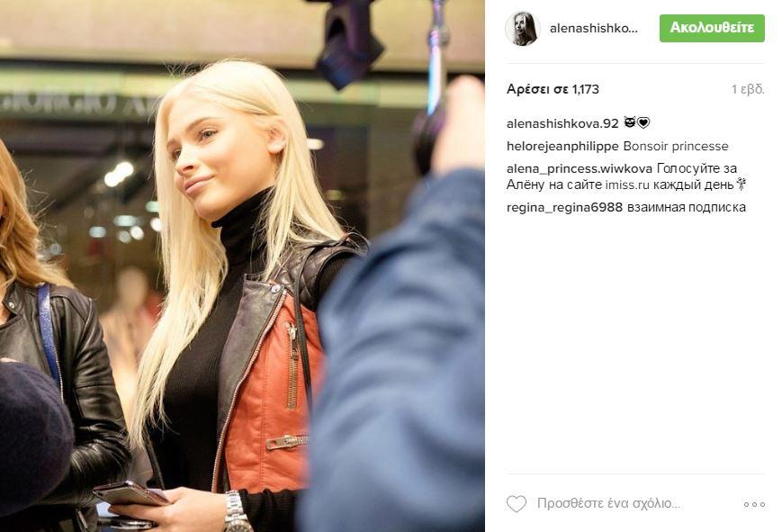
Task: Click the green Ακολουθείτε follow button
Action: (712, 28)
